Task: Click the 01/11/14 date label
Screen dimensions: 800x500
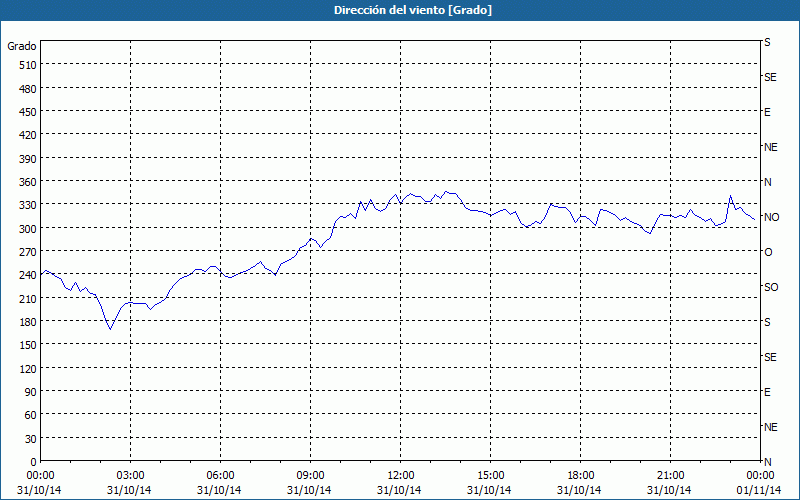Action: coord(759,490)
